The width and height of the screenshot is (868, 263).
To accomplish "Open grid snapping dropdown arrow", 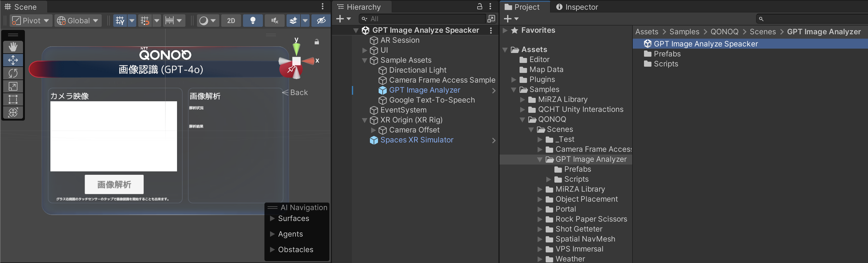I will pyautogui.click(x=157, y=21).
